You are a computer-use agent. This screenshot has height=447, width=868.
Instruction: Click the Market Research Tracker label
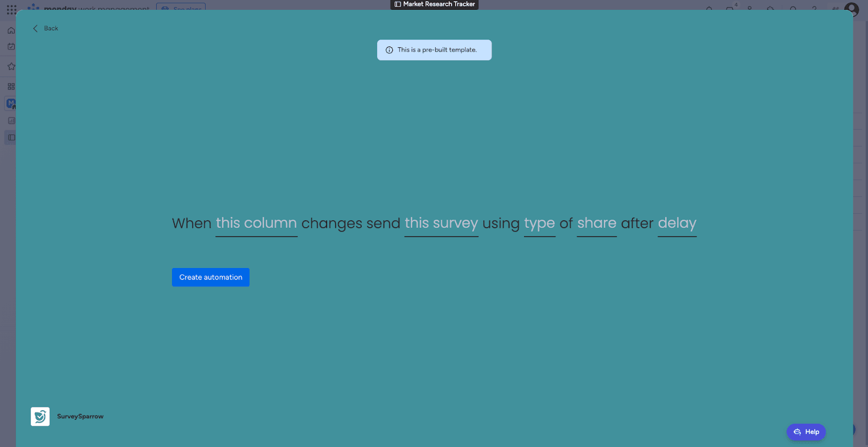pyautogui.click(x=435, y=4)
